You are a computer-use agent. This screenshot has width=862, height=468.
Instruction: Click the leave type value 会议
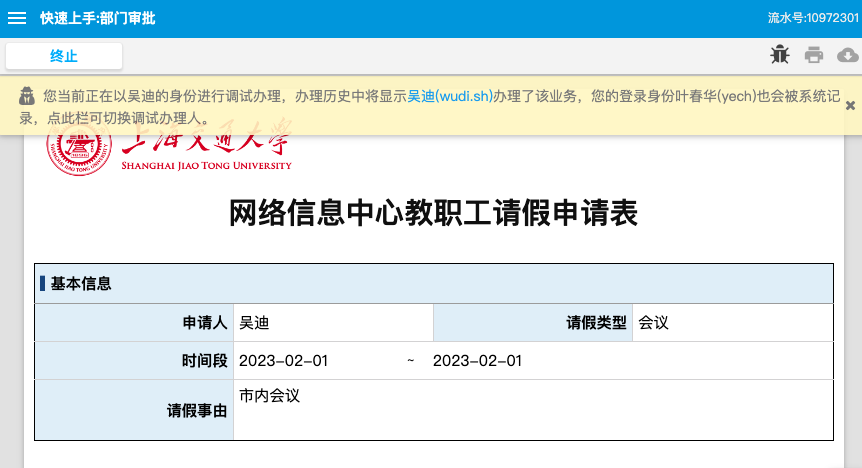[x=653, y=323]
